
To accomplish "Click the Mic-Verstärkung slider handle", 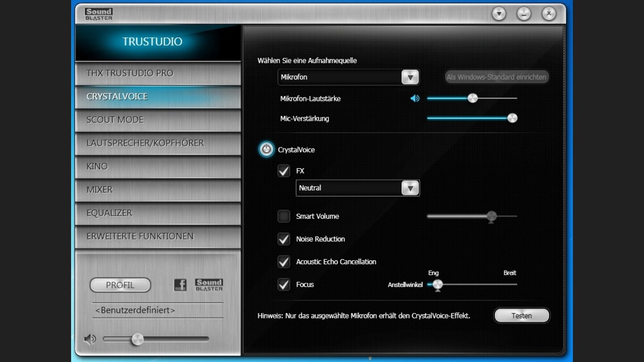I will 513,118.
